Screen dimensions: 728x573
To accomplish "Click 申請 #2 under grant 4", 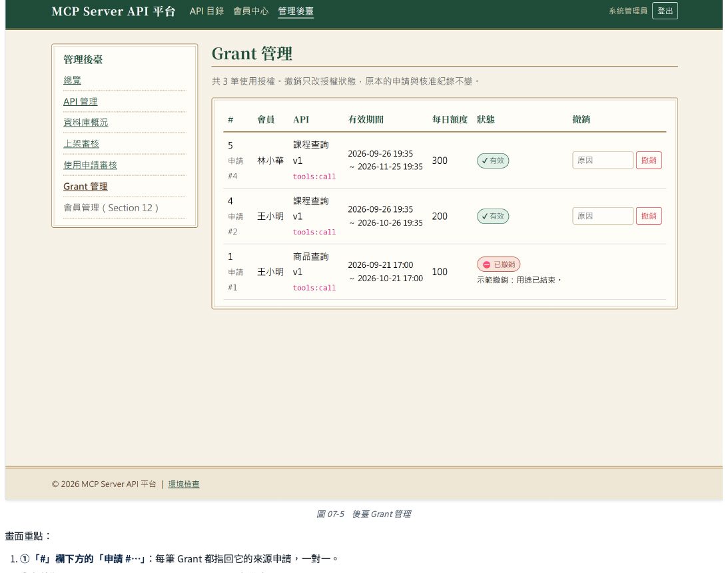I will click(x=235, y=225).
